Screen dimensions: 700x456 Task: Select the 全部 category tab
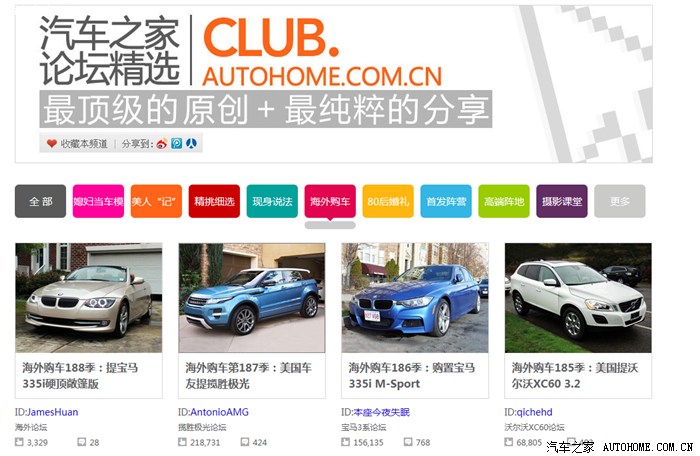coord(41,201)
